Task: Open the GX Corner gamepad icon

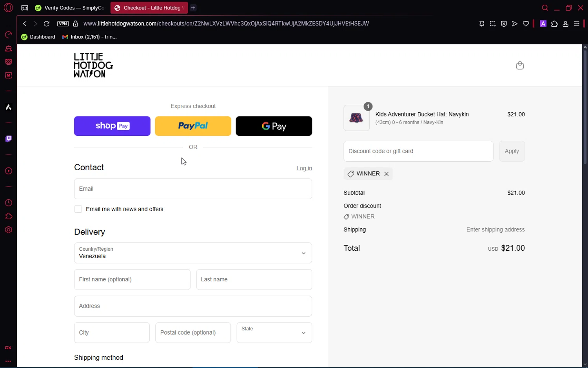Action: [x=25, y=8]
